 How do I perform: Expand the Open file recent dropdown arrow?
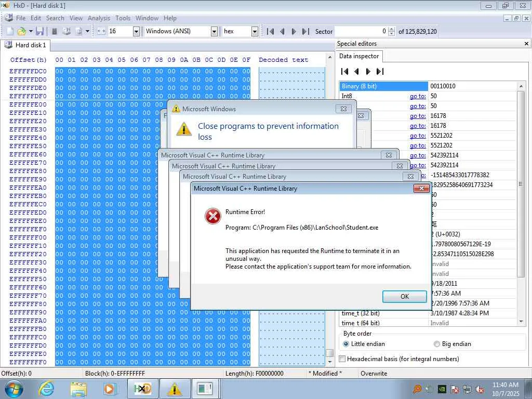pyautogui.click(x=31, y=31)
